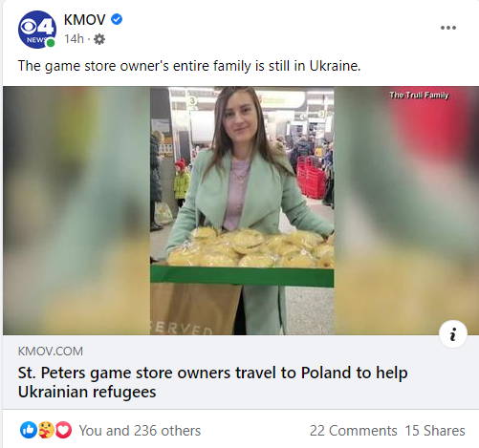
Task: Open the post audience gear icon
Action: (99, 39)
